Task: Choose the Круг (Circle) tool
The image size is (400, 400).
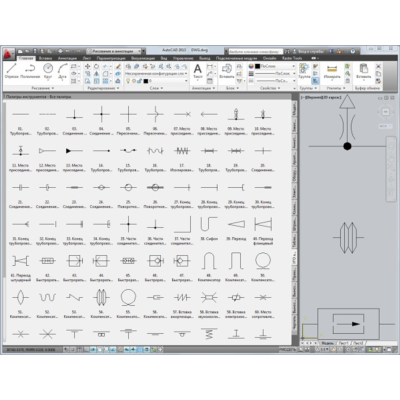Action: pyautogui.click(x=48, y=71)
